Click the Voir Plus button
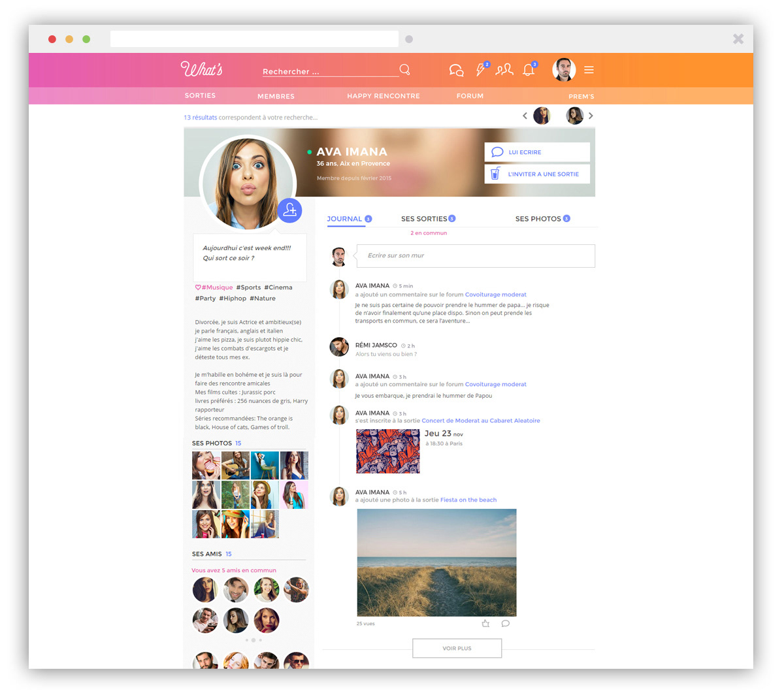This screenshot has width=784, height=695. tap(457, 649)
